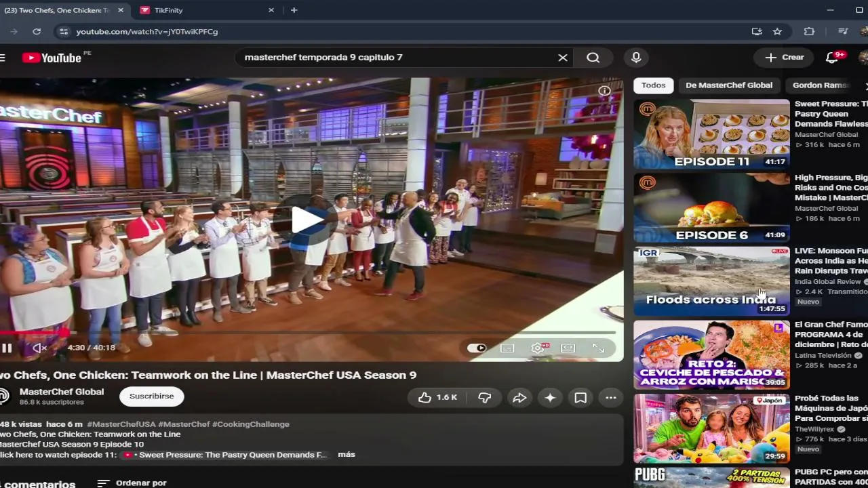The height and width of the screenshot is (488, 868).
Task: View site information icon in address bar
Action: (x=64, y=32)
